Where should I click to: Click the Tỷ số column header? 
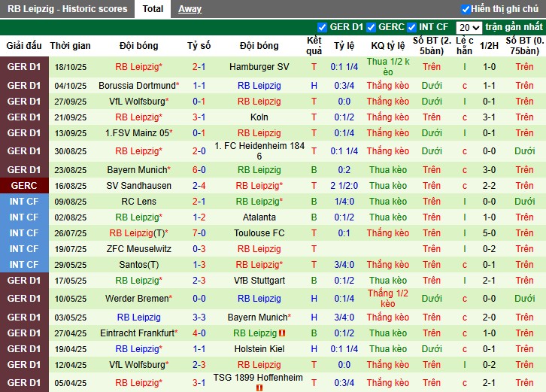click(199, 46)
